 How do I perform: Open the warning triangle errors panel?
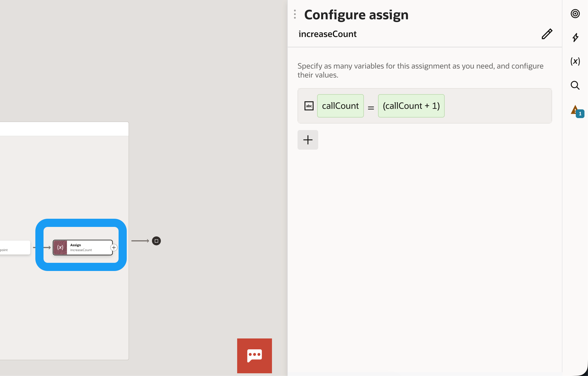(x=574, y=109)
